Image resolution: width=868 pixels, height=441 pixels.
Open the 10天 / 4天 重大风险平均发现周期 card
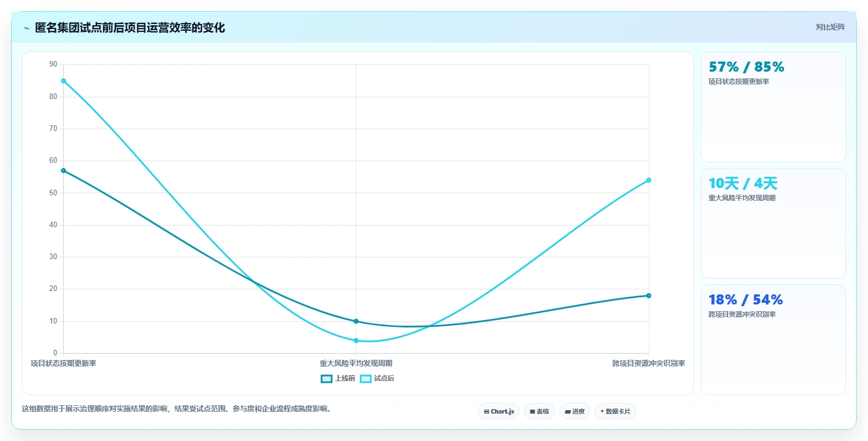tap(773, 223)
